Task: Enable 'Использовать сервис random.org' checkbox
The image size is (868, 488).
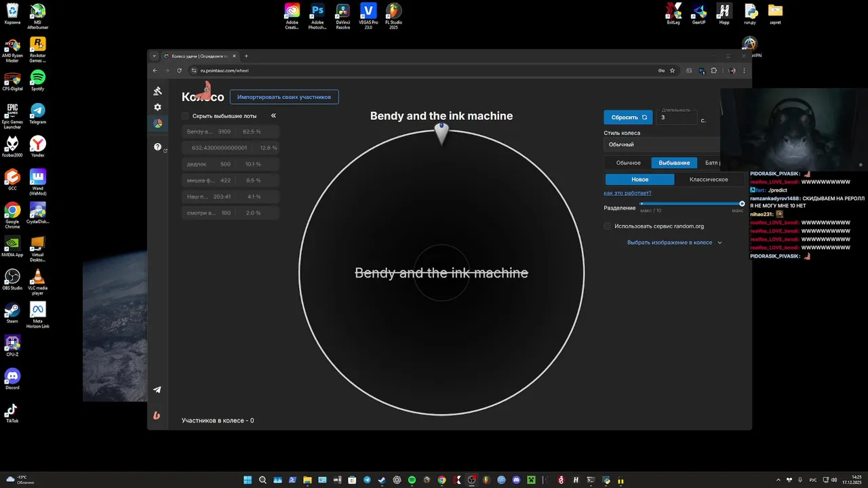Action: (x=608, y=226)
